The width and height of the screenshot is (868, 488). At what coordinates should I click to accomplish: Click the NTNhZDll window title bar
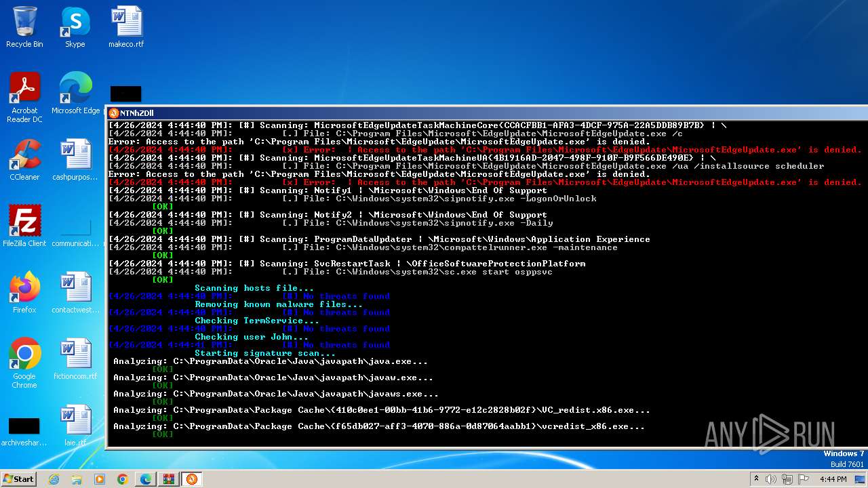click(x=487, y=113)
